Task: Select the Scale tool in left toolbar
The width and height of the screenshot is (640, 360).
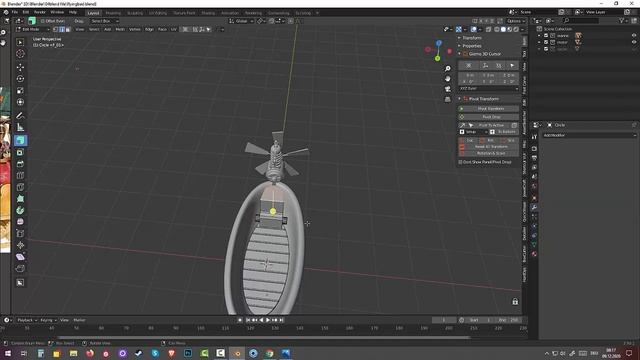Action: [20, 90]
